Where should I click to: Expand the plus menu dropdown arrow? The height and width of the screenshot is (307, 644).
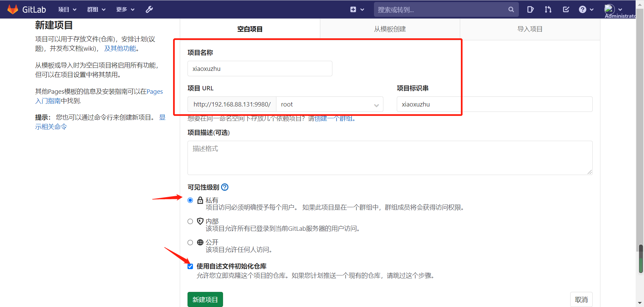(362, 10)
